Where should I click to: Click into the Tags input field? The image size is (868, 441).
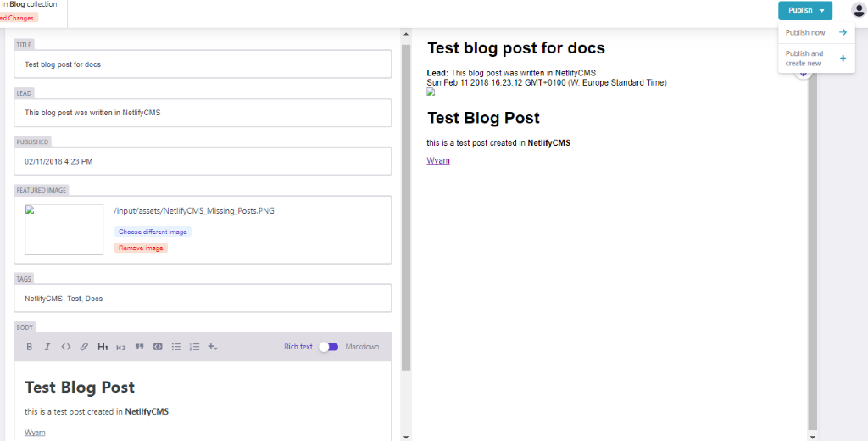coord(203,299)
